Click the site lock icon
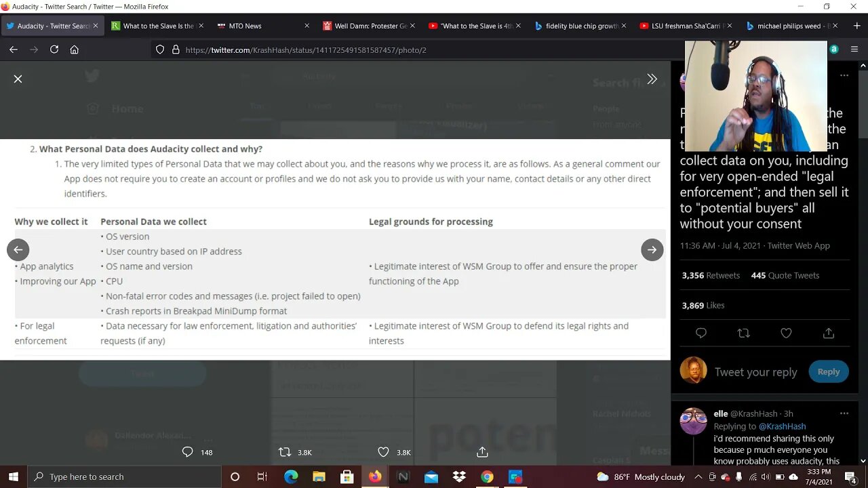 point(176,49)
